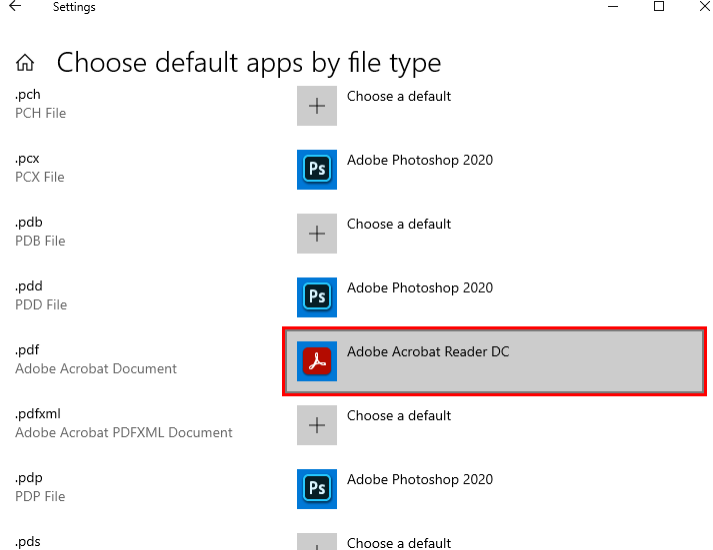Click the Photoshop icon for .pdd
Image resolution: width=713 pixels, height=550 pixels.
point(317,297)
